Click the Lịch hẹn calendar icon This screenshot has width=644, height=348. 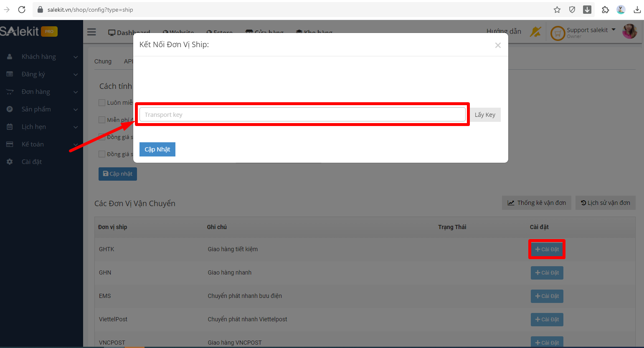coord(10,127)
